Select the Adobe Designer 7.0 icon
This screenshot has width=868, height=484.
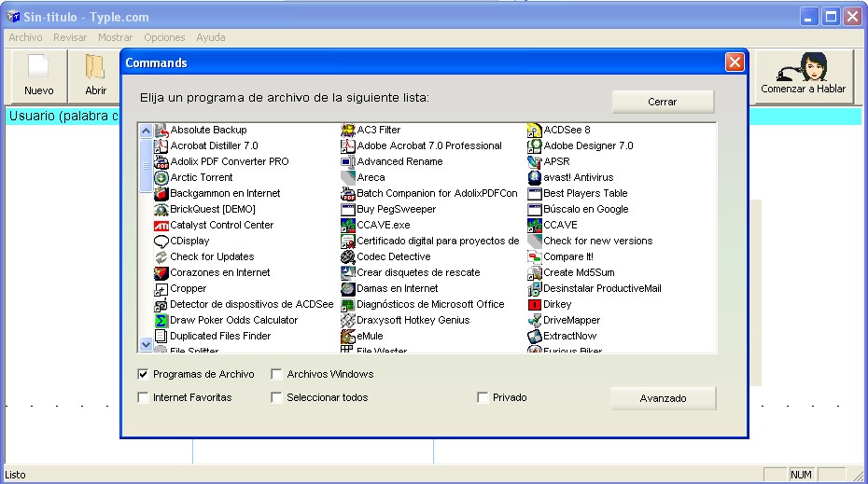click(x=534, y=146)
